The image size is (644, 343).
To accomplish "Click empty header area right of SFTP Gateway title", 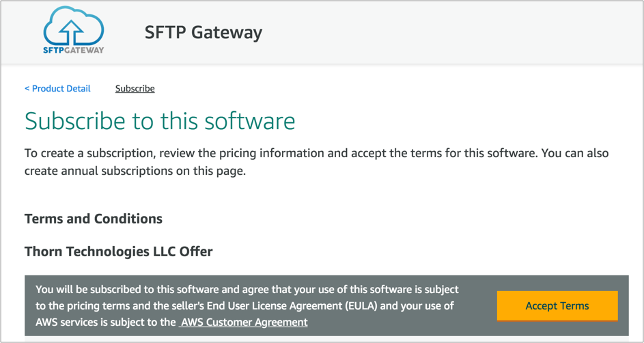I will click(x=444, y=32).
